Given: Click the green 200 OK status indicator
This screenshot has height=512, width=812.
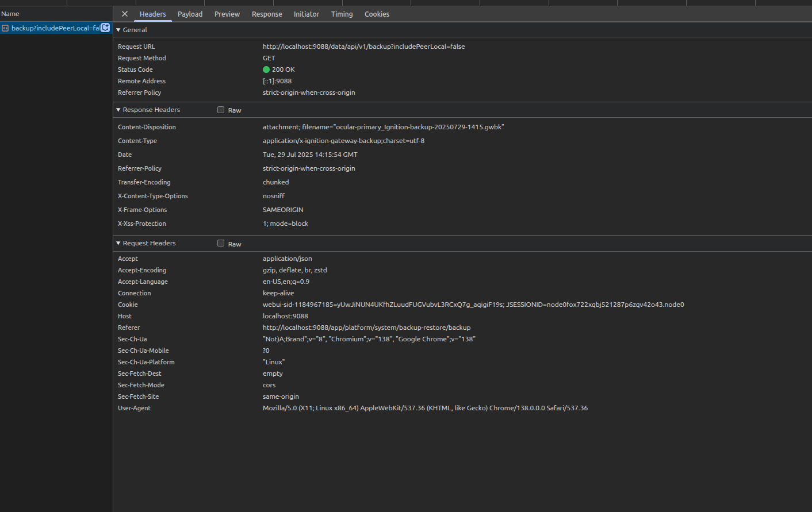Looking at the screenshot, I should click(266, 70).
